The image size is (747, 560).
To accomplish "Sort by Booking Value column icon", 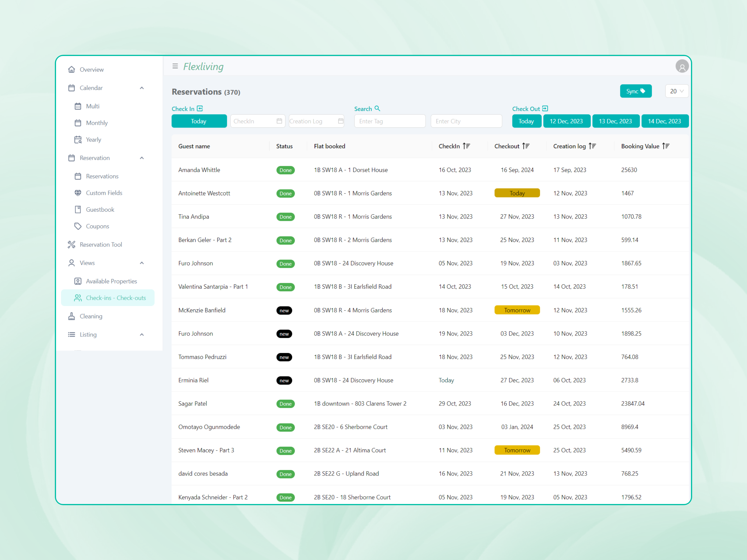I will tap(666, 146).
